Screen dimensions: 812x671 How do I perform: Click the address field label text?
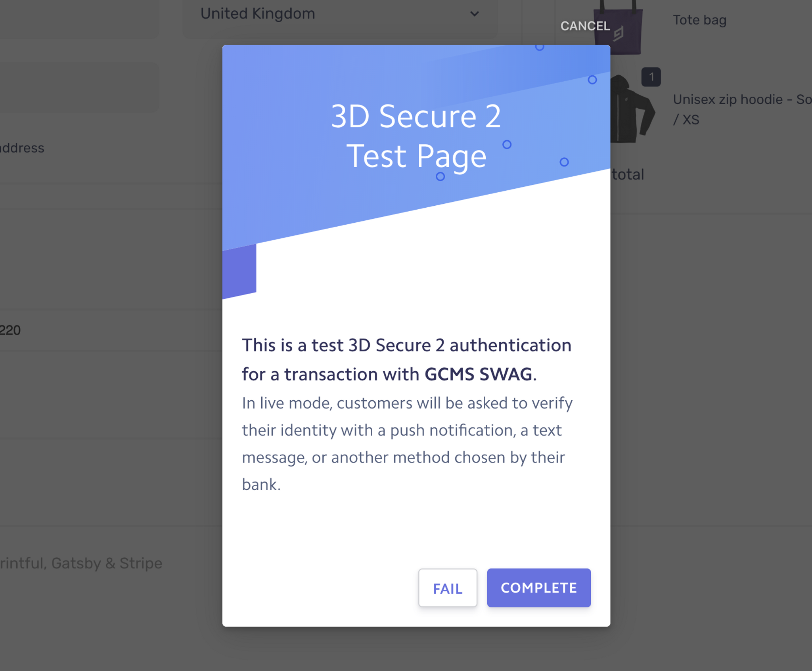pyautogui.click(x=22, y=148)
